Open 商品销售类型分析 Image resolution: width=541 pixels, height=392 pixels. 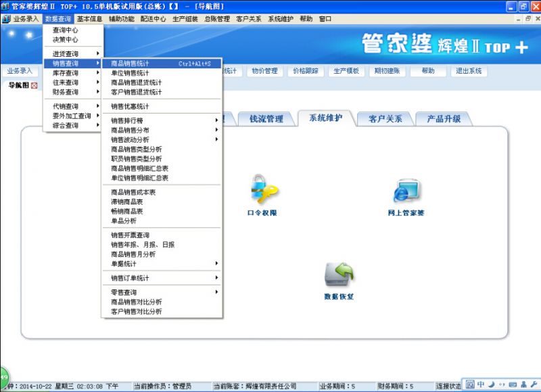pyautogui.click(x=162, y=149)
